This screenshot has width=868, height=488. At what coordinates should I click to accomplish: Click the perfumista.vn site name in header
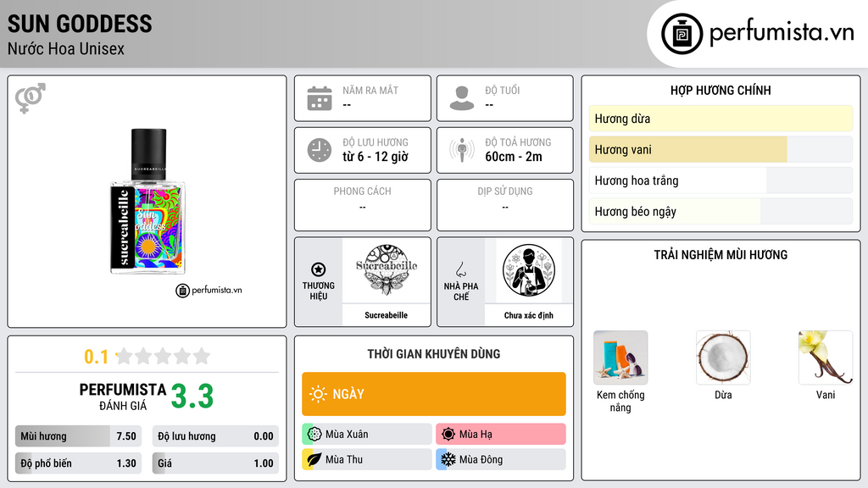tap(782, 32)
